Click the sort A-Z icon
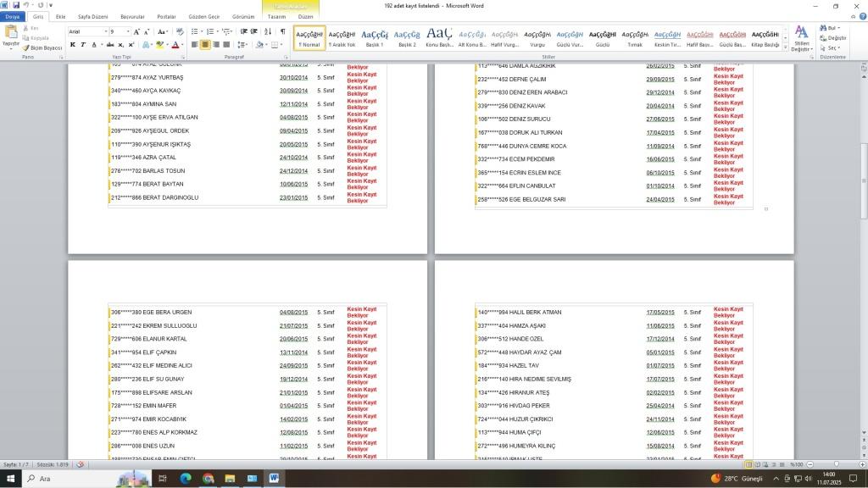The width and height of the screenshot is (868, 488). (269, 31)
